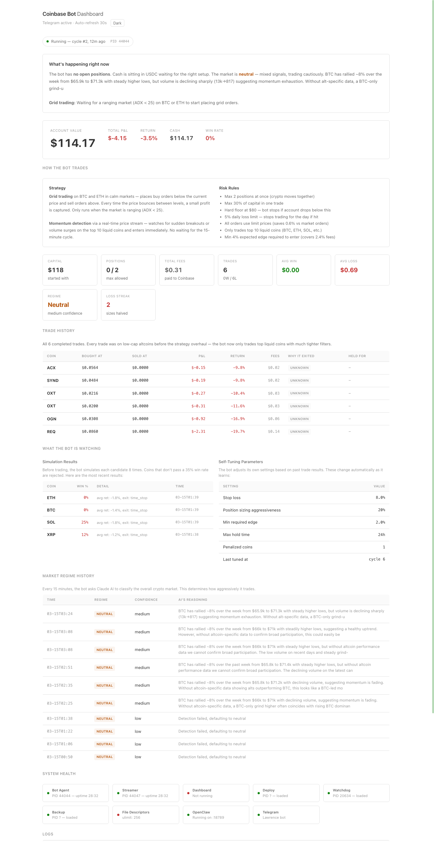Click the Max hold time value 24h
Viewport: 434px width, 868px height.
(381, 534)
